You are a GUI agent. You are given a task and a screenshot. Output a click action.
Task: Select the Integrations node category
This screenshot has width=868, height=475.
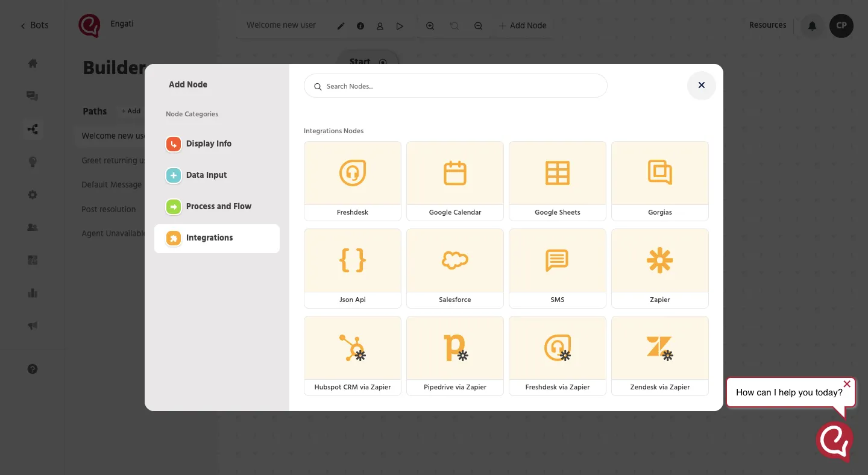pyautogui.click(x=217, y=238)
